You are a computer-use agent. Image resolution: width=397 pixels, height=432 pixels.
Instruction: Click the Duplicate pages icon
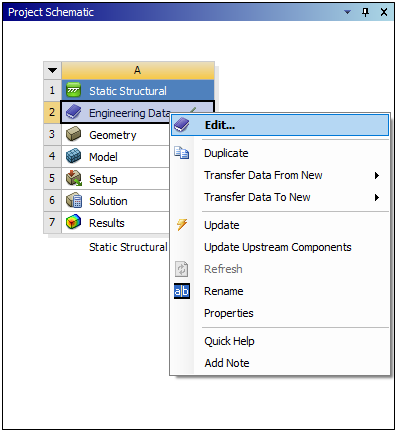click(x=182, y=153)
